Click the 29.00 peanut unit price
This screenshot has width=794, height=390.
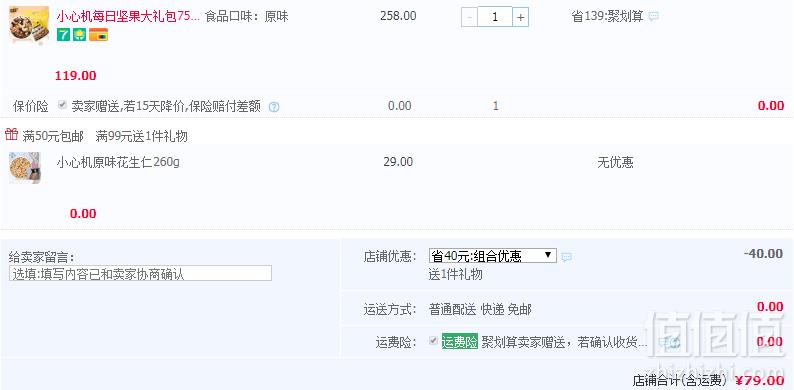coord(398,162)
